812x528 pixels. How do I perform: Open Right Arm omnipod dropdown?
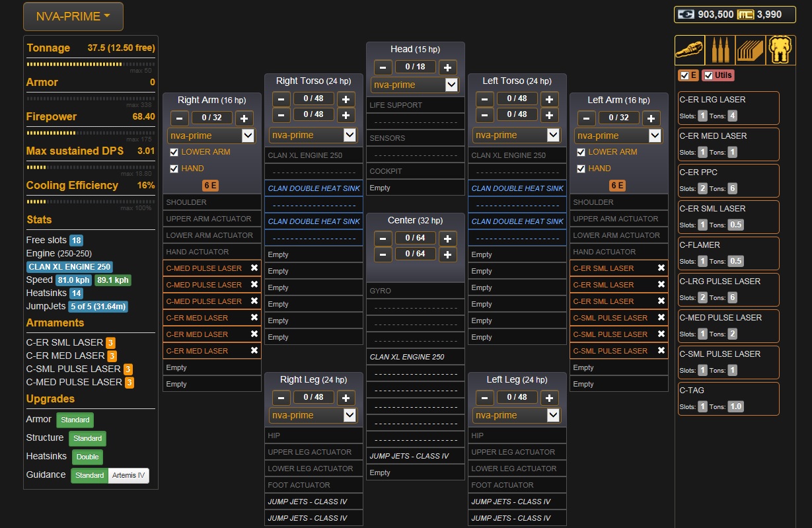(211, 135)
